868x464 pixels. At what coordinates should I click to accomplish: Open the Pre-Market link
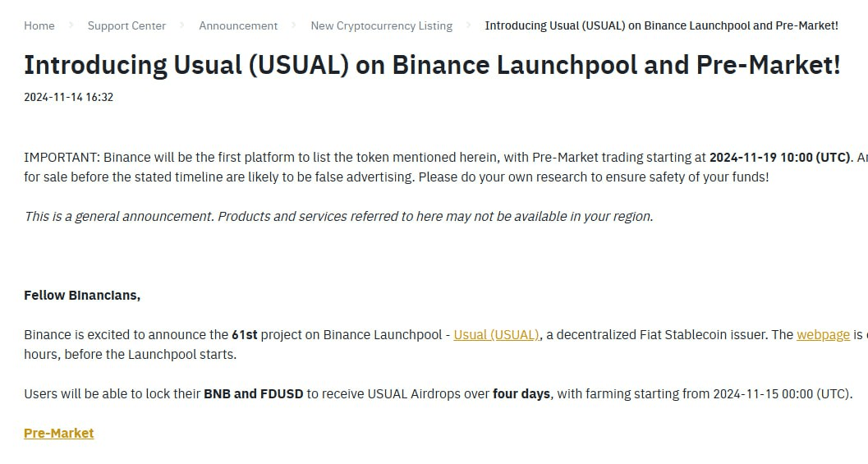point(58,433)
